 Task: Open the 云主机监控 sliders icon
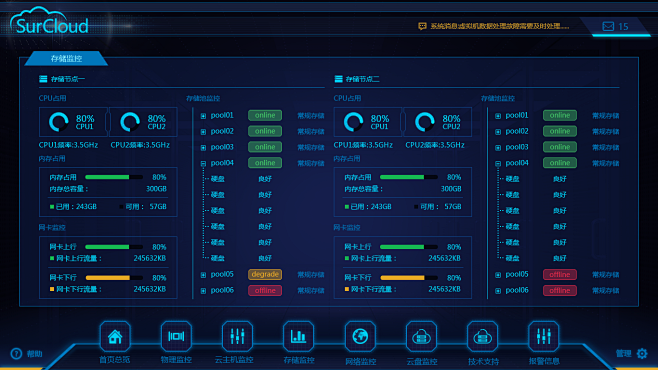[238, 336]
